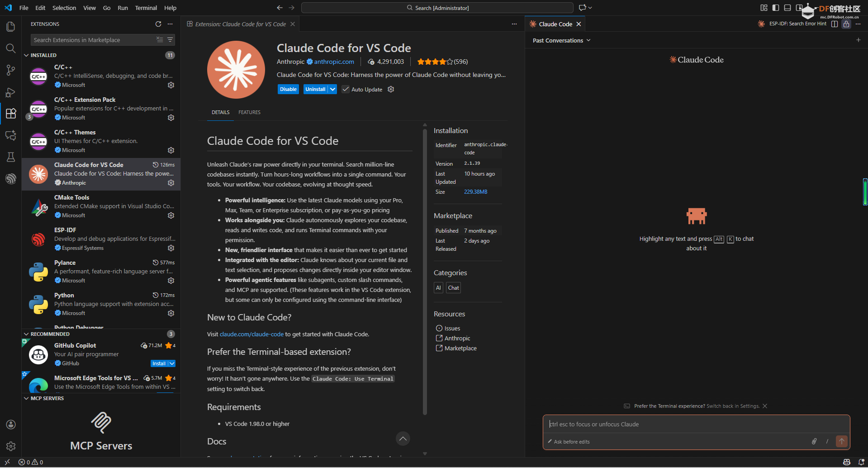Refresh the Extensions list
The height and width of the screenshot is (468, 868).
tap(158, 24)
